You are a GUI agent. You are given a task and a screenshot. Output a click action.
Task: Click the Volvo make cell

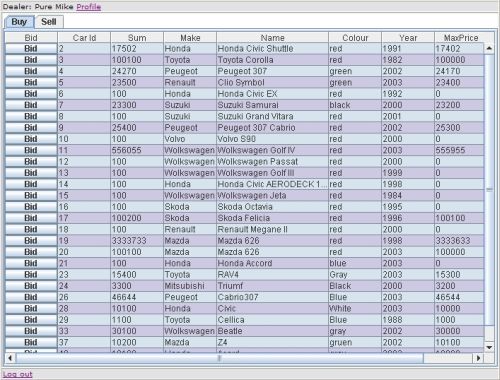click(190, 139)
